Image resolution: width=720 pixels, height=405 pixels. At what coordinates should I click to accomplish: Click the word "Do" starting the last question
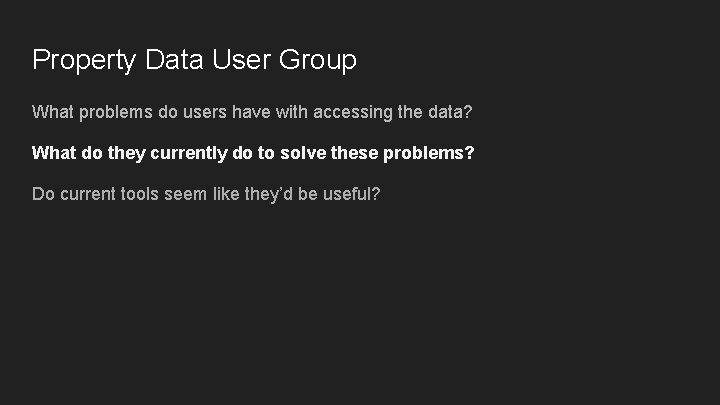click(x=44, y=193)
